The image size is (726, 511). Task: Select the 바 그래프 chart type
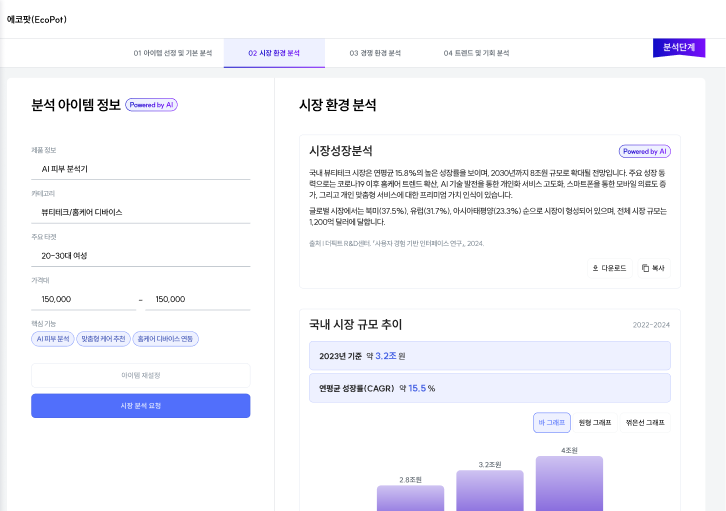pyautogui.click(x=551, y=422)
